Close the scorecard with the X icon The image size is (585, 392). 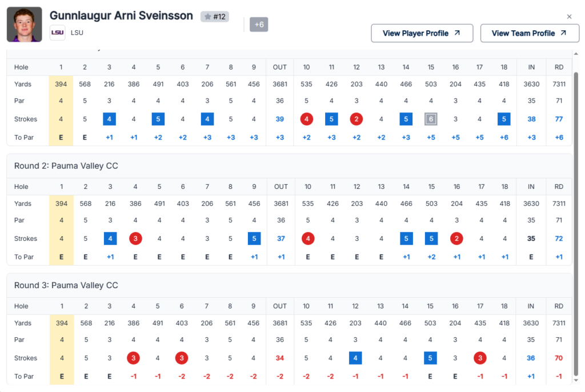(x=569, y=17)
